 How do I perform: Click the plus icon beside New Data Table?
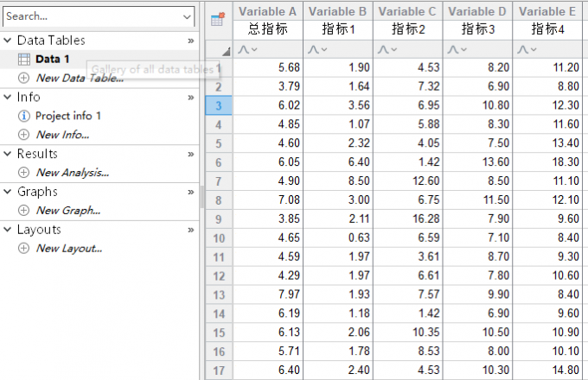[x=23, y=78]
